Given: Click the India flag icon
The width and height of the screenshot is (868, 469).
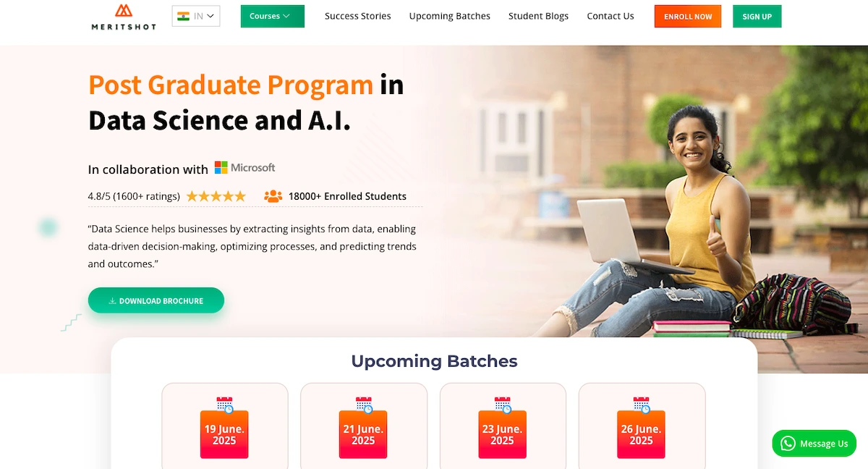Looking at the screenshot, I should coord(183,16).
